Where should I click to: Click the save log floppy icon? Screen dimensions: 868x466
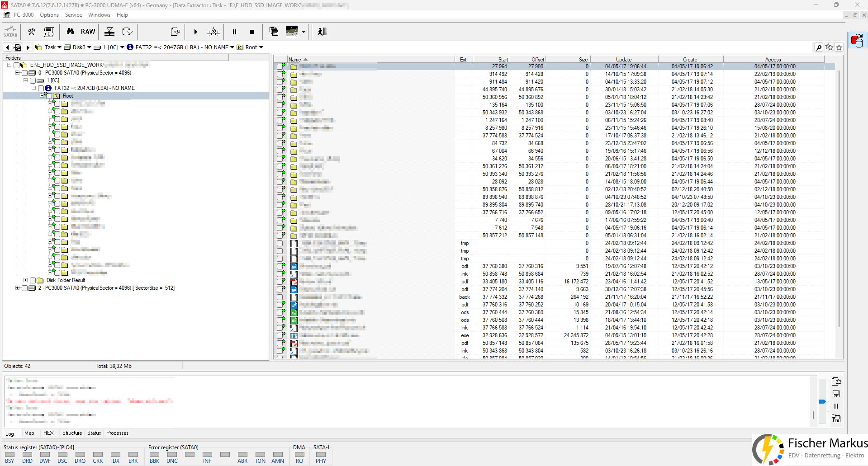836,394
